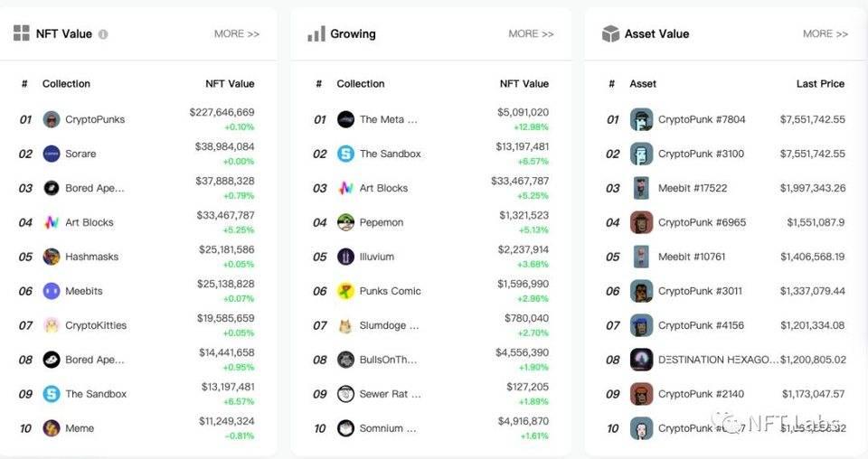Screen dimensions: 868x459
Task: Click the Slumdoge collection icon
Action: click(x=345, y=325)
